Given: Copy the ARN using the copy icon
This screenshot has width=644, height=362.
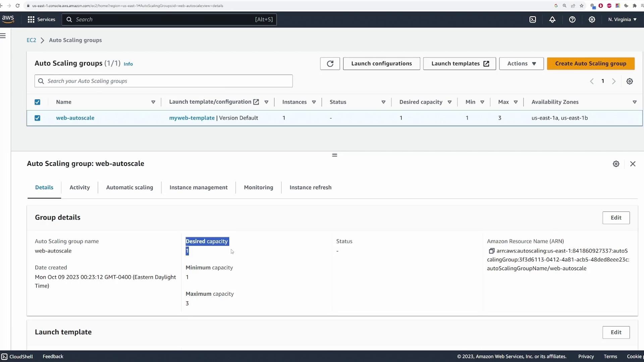Looking at the screenshot, I should point(491,251).
